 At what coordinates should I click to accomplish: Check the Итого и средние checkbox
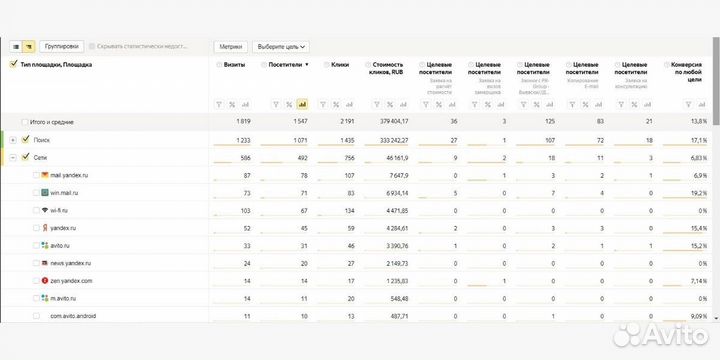25,122
